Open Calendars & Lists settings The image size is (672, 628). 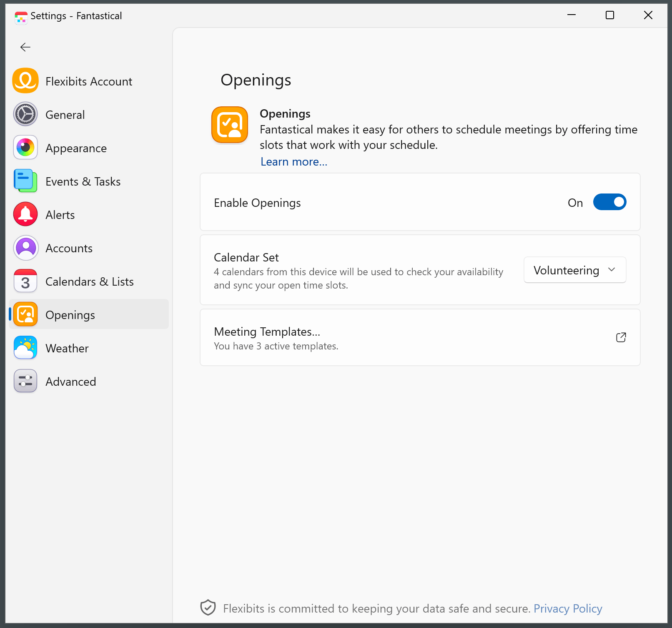point(89,281)
